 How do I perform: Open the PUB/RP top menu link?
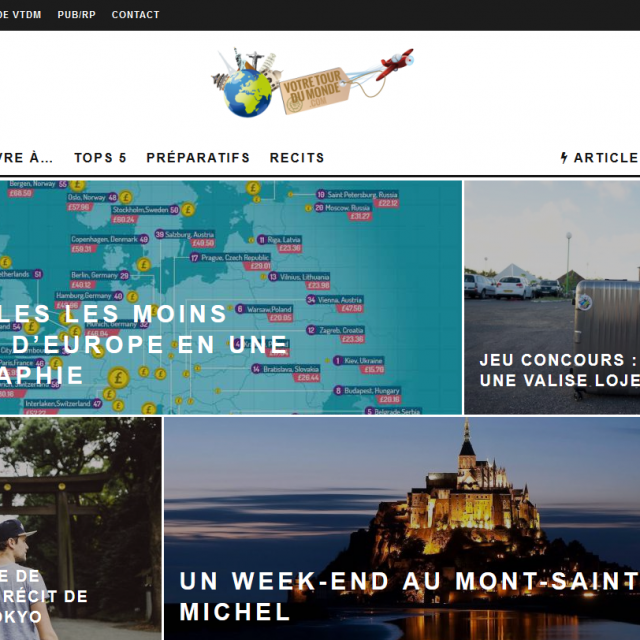[x=76, y=15]
